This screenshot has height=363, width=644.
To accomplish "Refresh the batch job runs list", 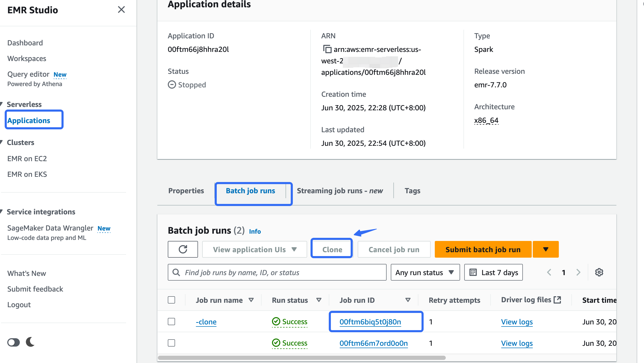I will [x=183, y=249].
